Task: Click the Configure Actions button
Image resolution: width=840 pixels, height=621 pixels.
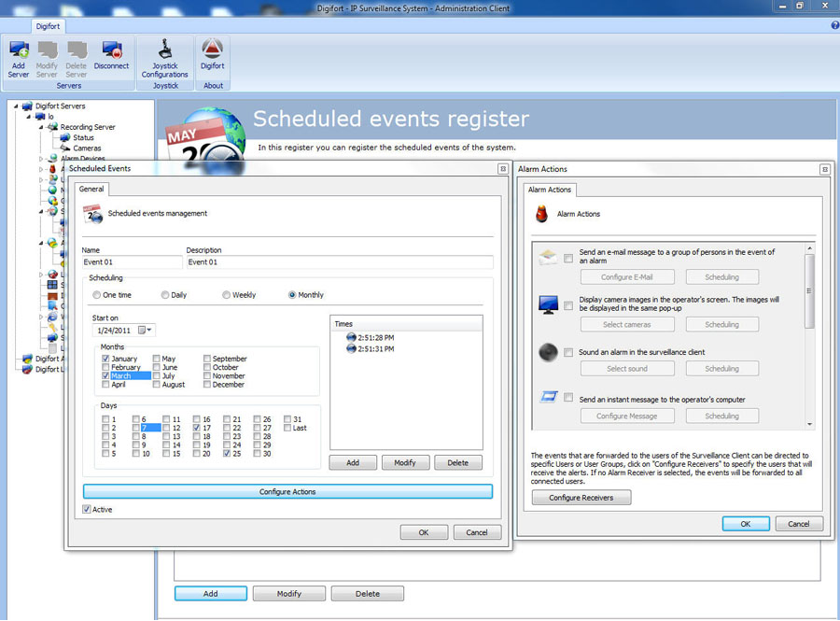Action: (x=287, y=491)
